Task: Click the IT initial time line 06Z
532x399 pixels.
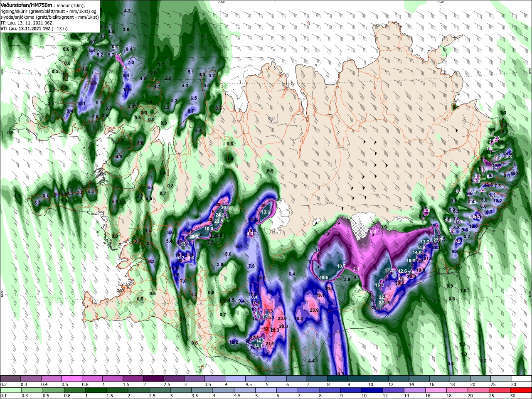Action: (26, 23)
